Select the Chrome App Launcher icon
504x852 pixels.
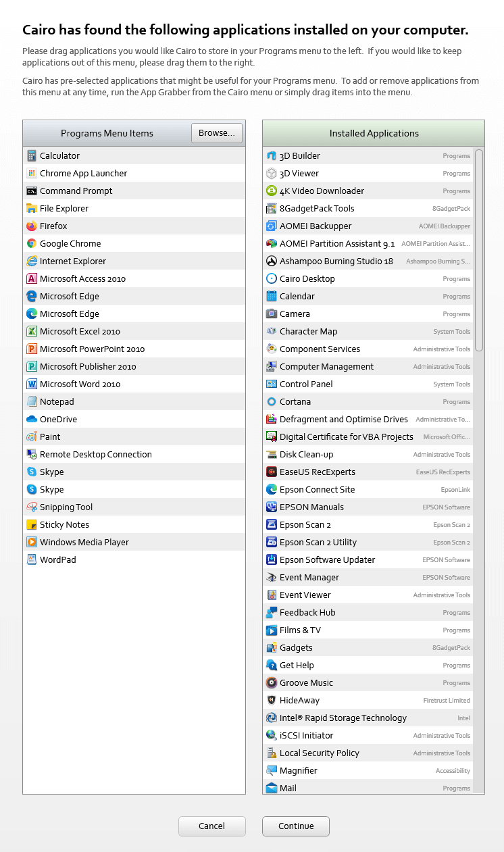31,174
